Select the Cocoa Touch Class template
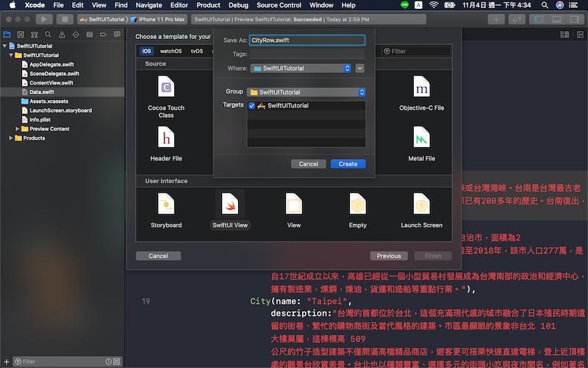 (166, 96)
